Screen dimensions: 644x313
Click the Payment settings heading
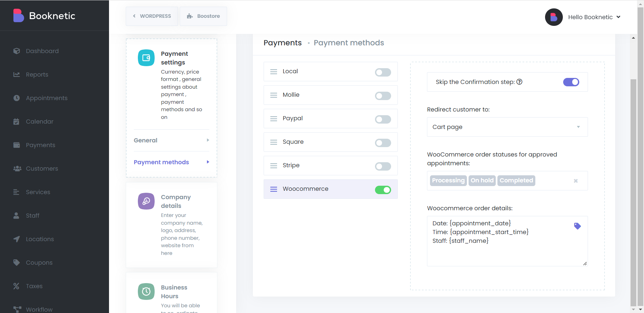click(174, 58)
